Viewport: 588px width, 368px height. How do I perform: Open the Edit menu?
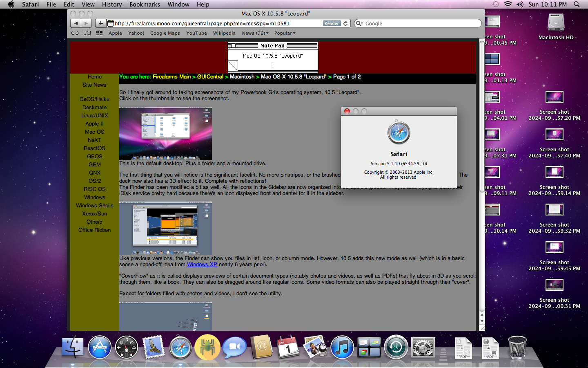(69, 4)
